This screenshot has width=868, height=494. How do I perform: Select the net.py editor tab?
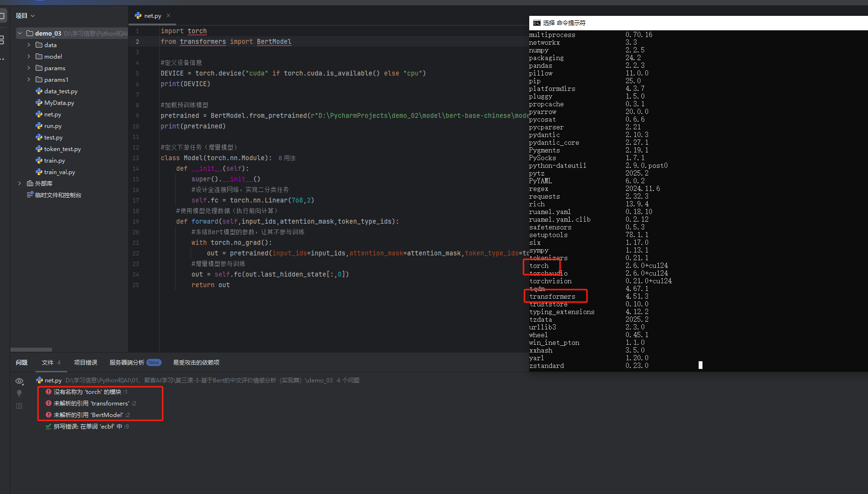[153, 16]
